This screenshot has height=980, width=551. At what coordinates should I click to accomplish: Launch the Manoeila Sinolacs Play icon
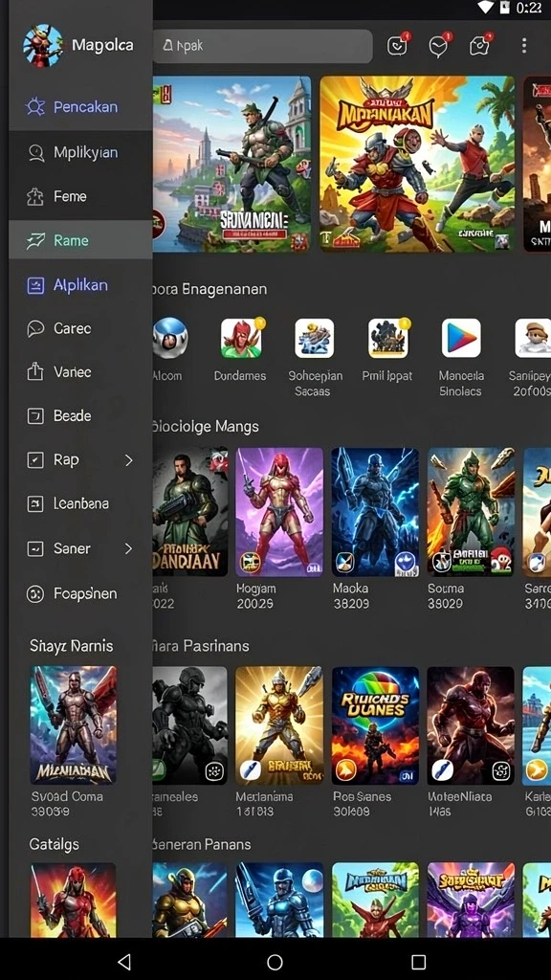[461, 338]
